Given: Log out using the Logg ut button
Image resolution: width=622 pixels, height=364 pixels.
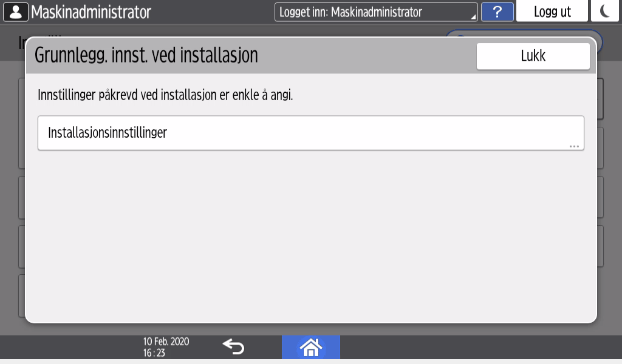Looking at the screenshot, I should point(552,12).
